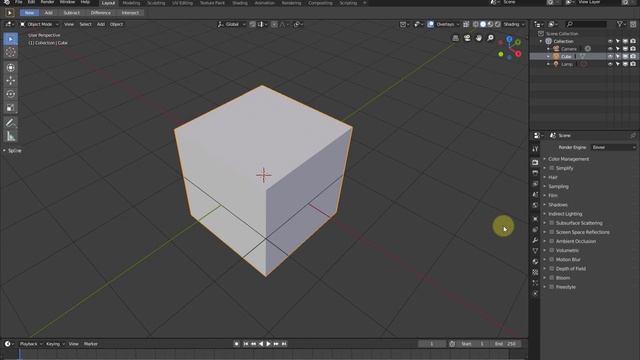Image resolution: width=640 pixels, height=360 pixels.
Task: Expand the Indirect Lighting panel
Action: coord(564,214)
